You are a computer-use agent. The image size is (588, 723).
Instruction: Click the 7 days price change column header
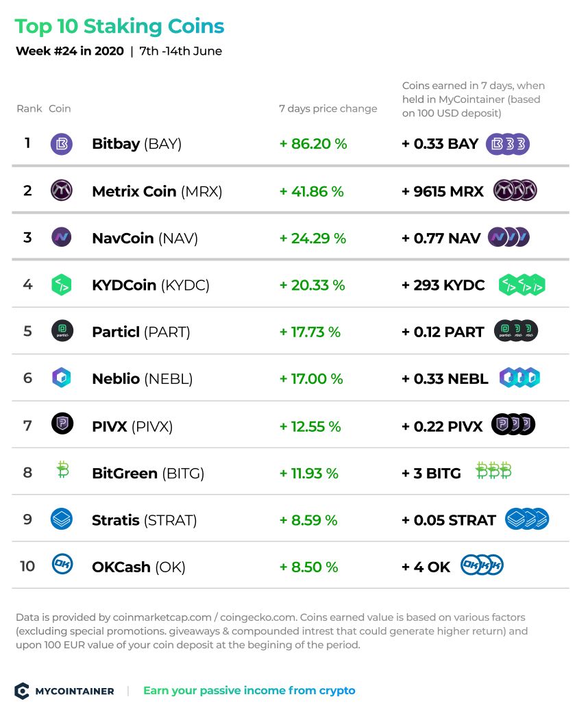click(328, 109)
